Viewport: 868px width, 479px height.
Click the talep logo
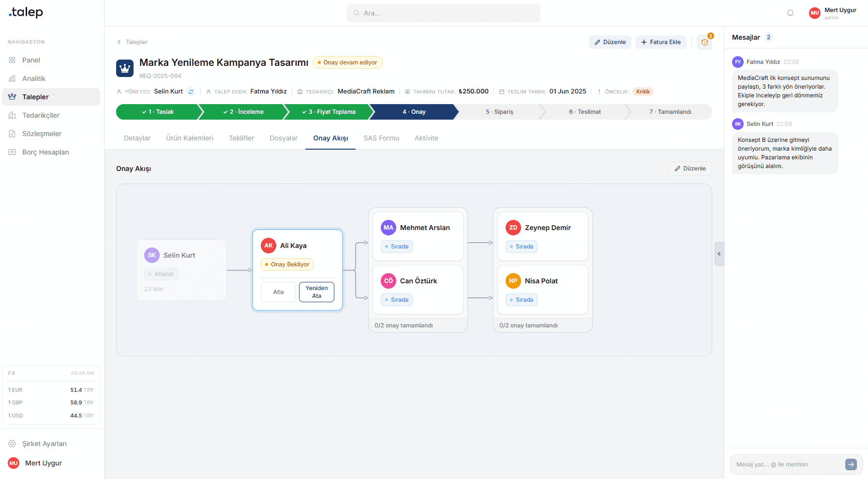[26, 12]
